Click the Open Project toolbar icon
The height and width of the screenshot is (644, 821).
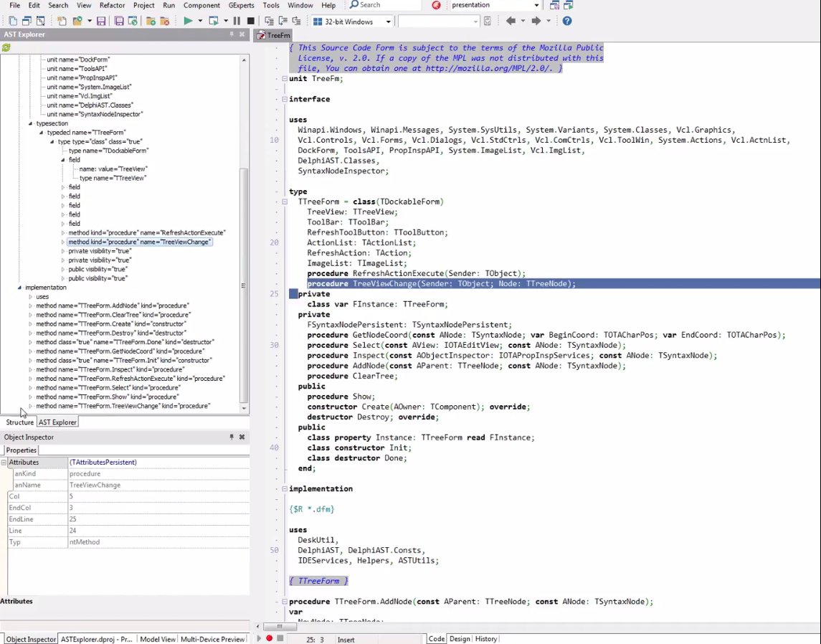133,21
